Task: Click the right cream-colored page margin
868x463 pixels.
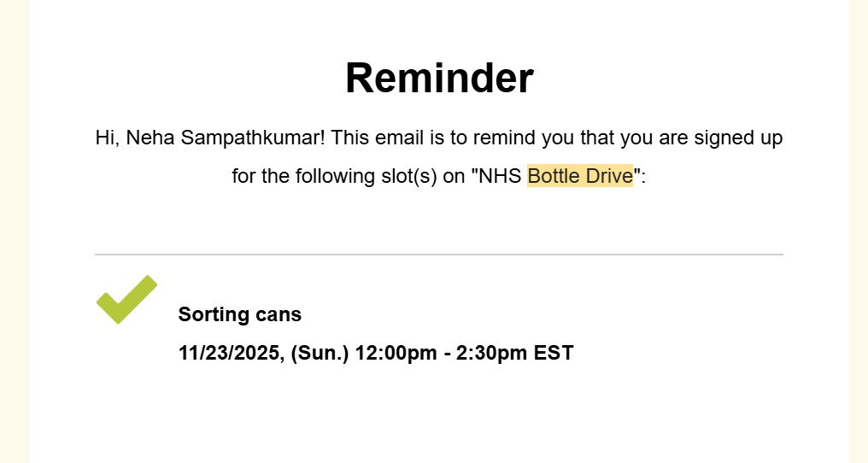Action: point(859,231)
